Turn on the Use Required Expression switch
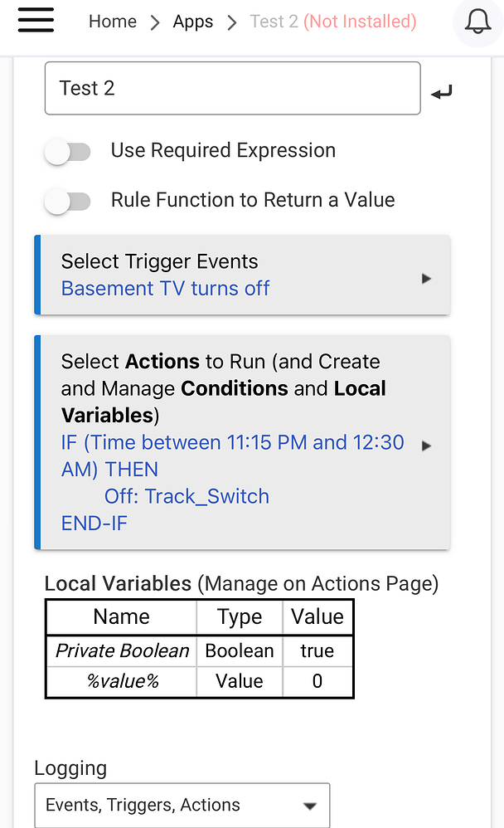This screenshot has width=504, height=828. [68, 152]
